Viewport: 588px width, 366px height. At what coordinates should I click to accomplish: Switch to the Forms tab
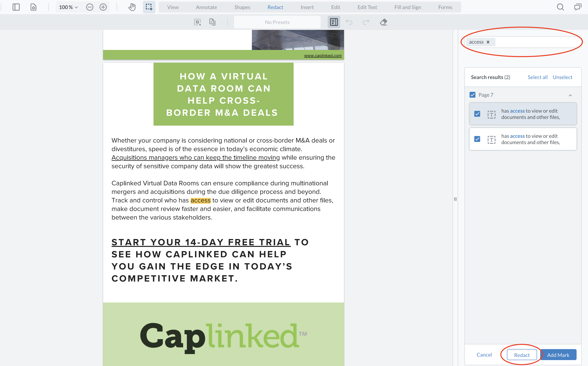coord(445,7)
